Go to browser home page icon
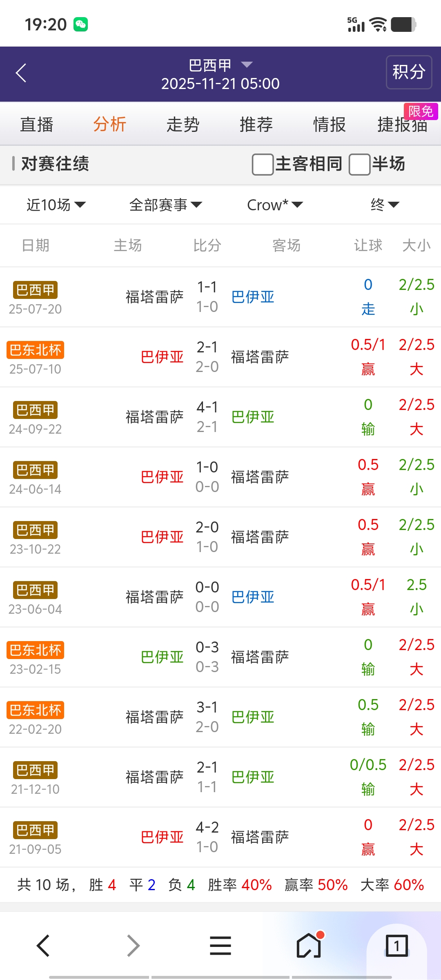 click(x=309, y=945)
